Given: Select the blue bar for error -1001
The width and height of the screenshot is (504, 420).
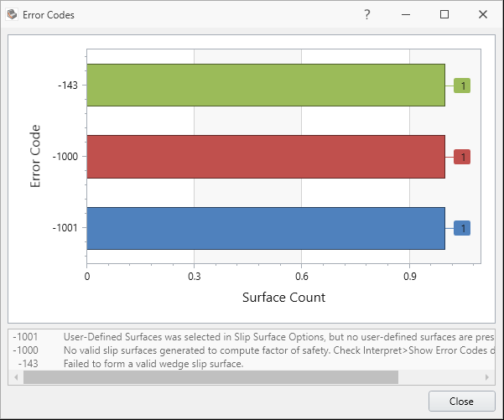Looking at the screenshot, I should point(265,228).
